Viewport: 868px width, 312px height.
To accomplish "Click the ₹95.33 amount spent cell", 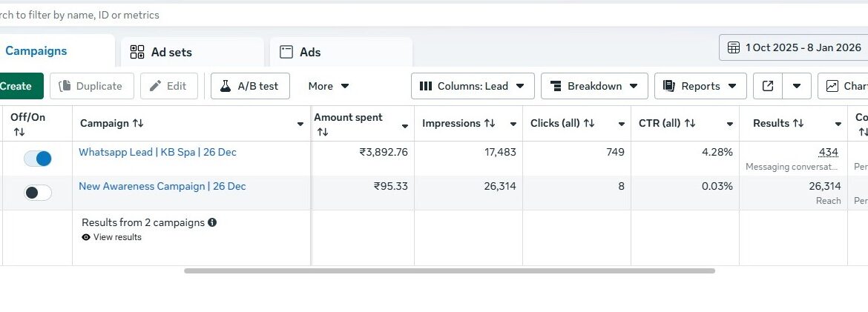I will 391,187.
